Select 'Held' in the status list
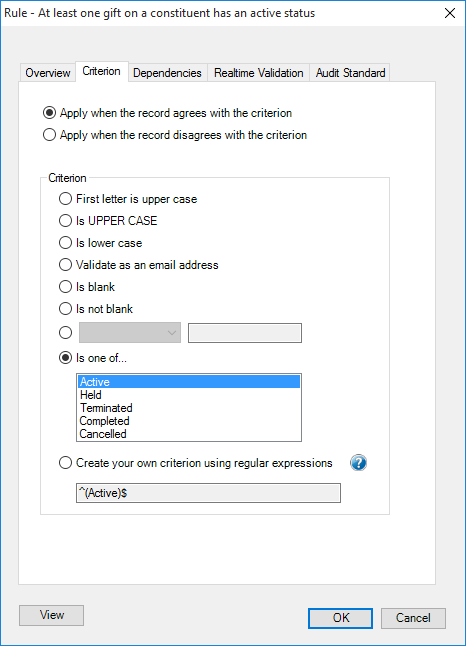 [189, 395]
